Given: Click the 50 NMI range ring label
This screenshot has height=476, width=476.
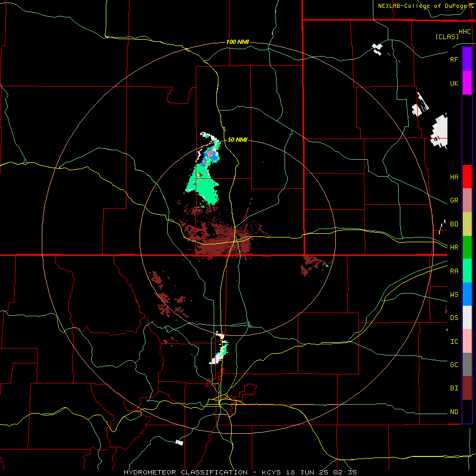Looking at the screenshot, I should [237, 140].
